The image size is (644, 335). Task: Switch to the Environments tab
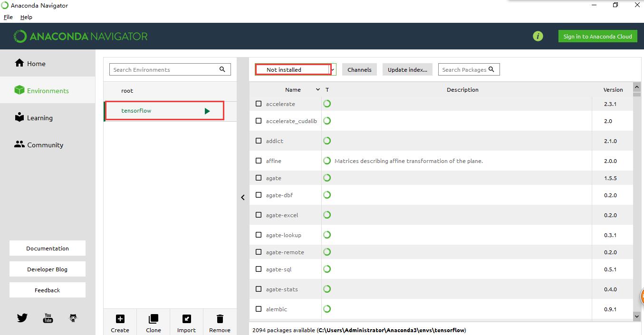pyautogui.click(x=48, y=90)
